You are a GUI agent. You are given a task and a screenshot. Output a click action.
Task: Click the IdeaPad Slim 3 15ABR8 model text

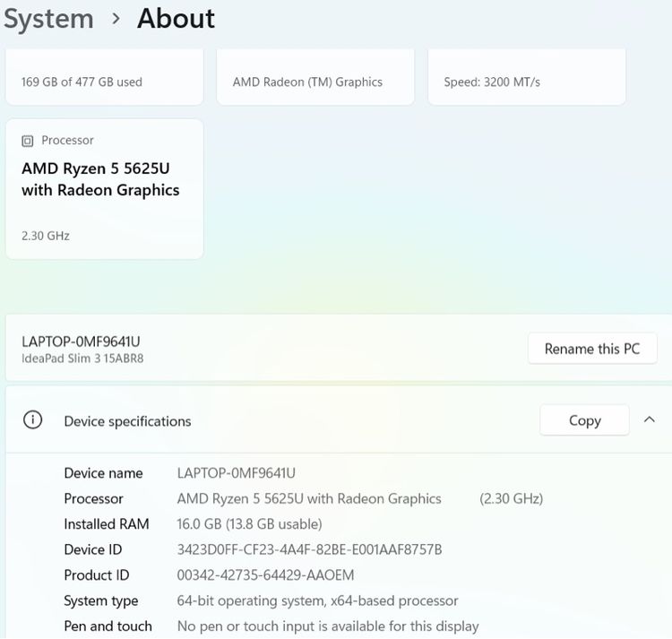[x=82, y=358]
